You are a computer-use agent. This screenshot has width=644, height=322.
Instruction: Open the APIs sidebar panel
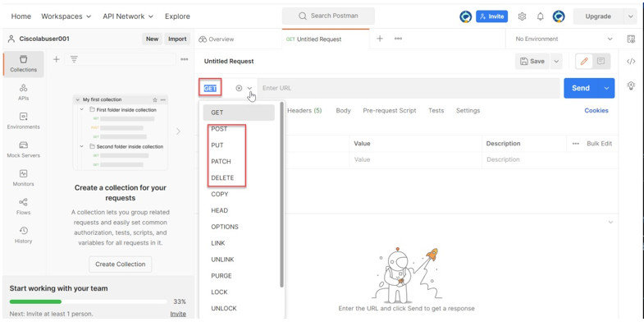[24, 93]
